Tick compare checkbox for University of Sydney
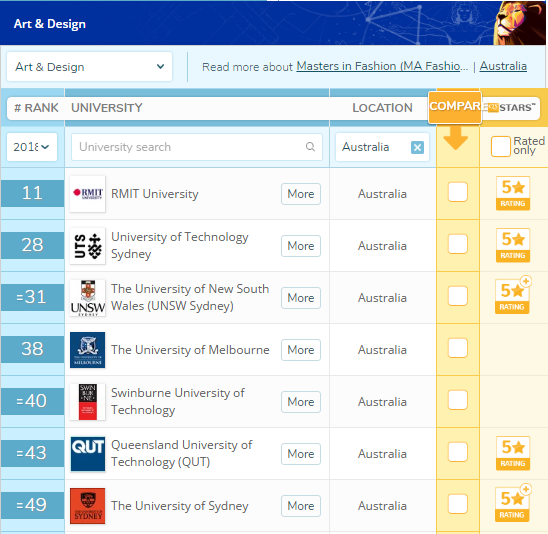Screen dimensions: 548x534 [457, 504]
